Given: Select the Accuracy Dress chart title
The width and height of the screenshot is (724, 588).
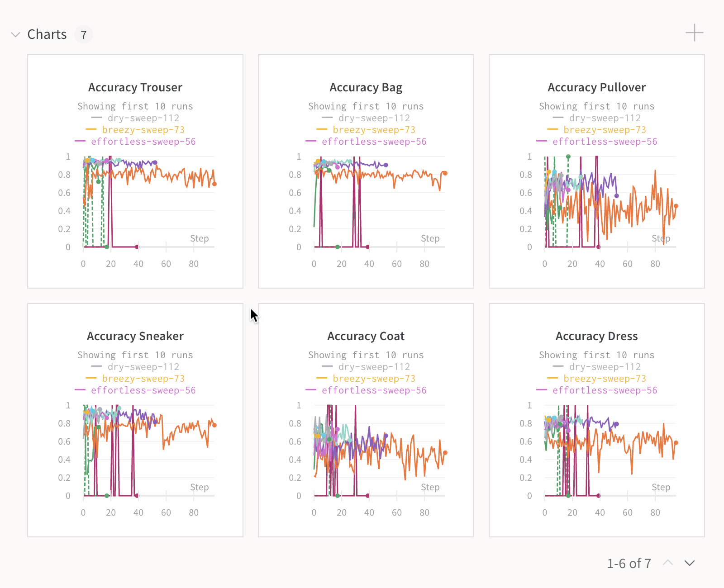Looking at the screenshot, I should point(596,336).
